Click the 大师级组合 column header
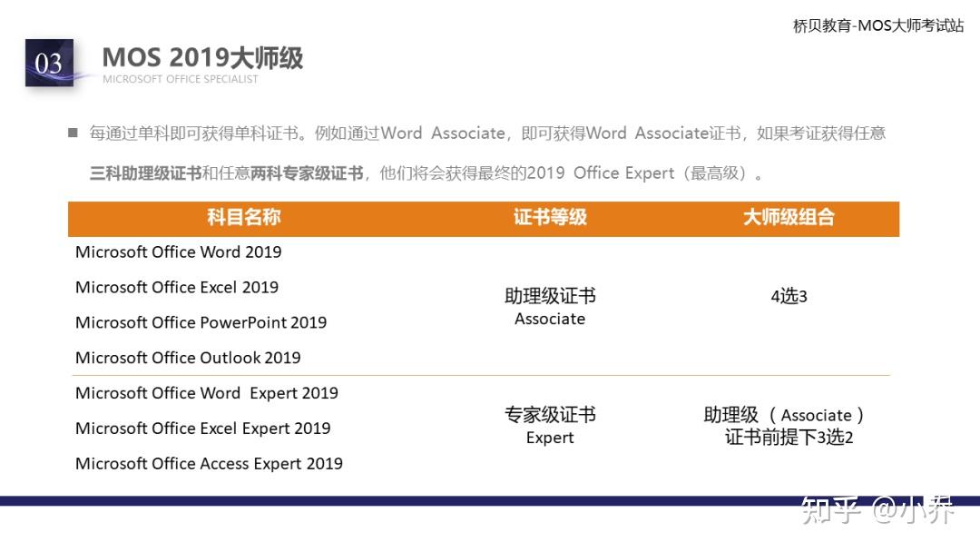 point(789,218)
